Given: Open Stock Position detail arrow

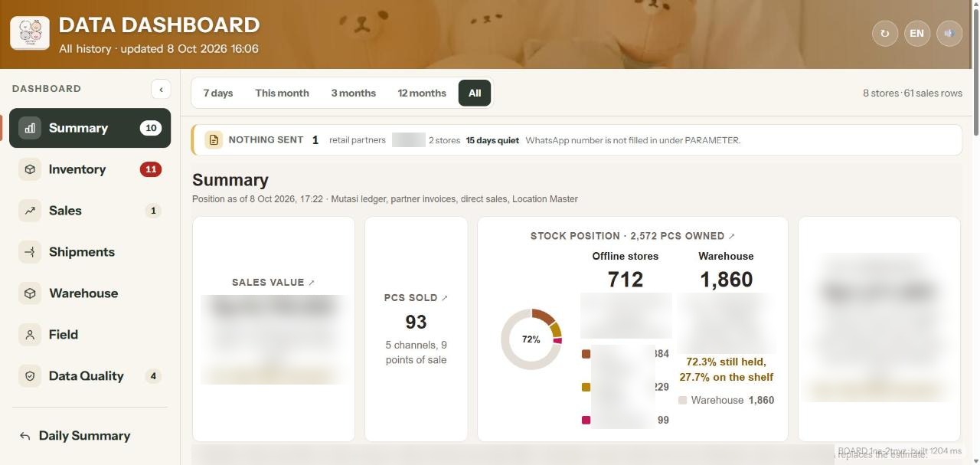Looking at the screenshot, I should [731, 237].
